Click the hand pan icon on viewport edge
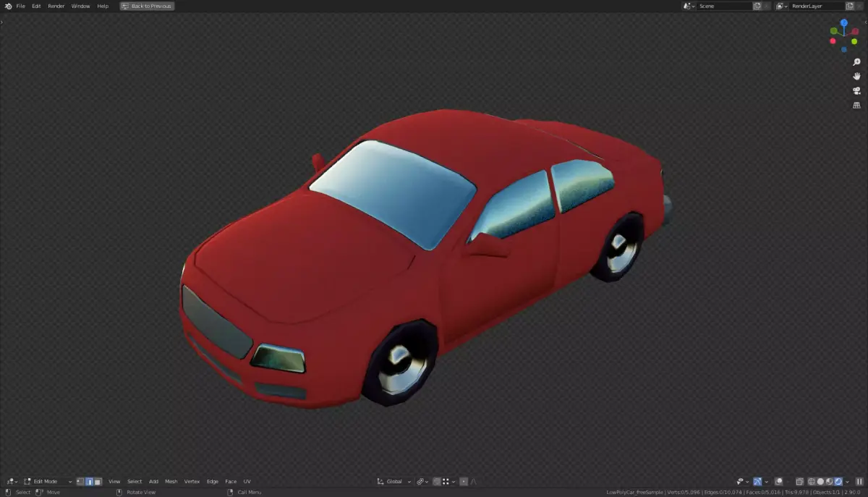This screenshot has width=868, height=497. point(856,76)
